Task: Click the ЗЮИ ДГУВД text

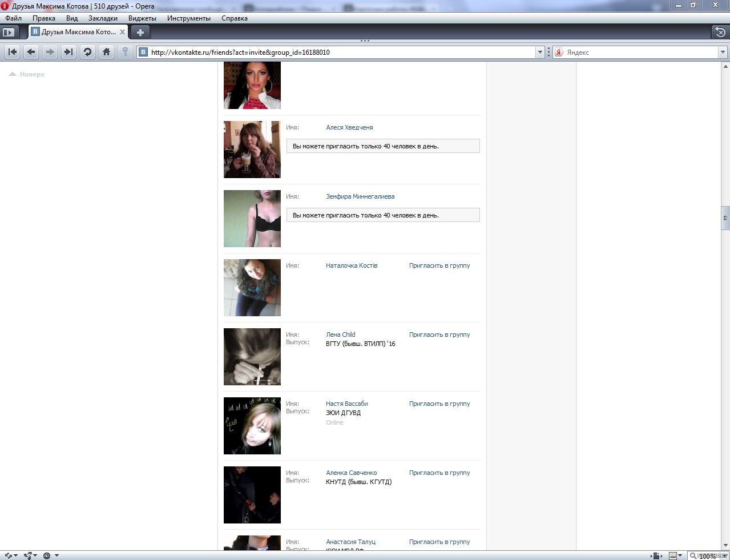Action: [x=343, y=413]
